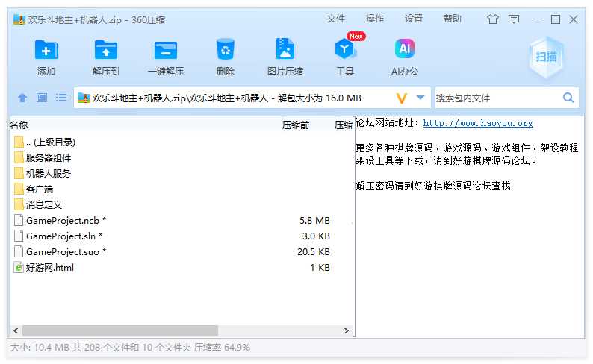Open the 工具 tools icon with New badge
This screenshot has width=593, height=364.
click(x=345, y=49)
